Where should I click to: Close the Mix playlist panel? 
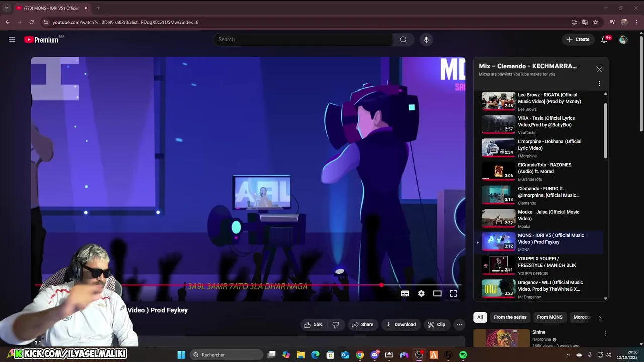coord(599,69)
